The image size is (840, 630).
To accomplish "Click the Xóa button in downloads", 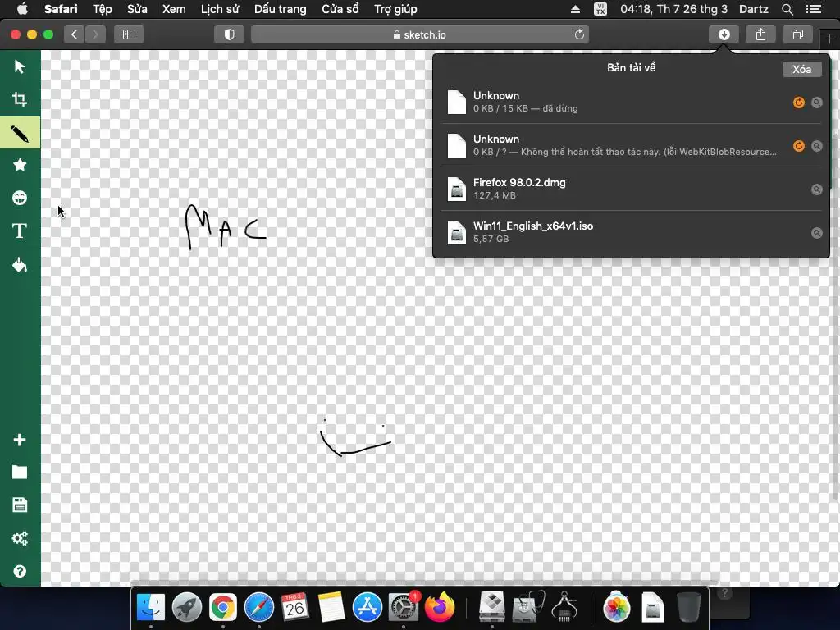I will tap(802, 69).
